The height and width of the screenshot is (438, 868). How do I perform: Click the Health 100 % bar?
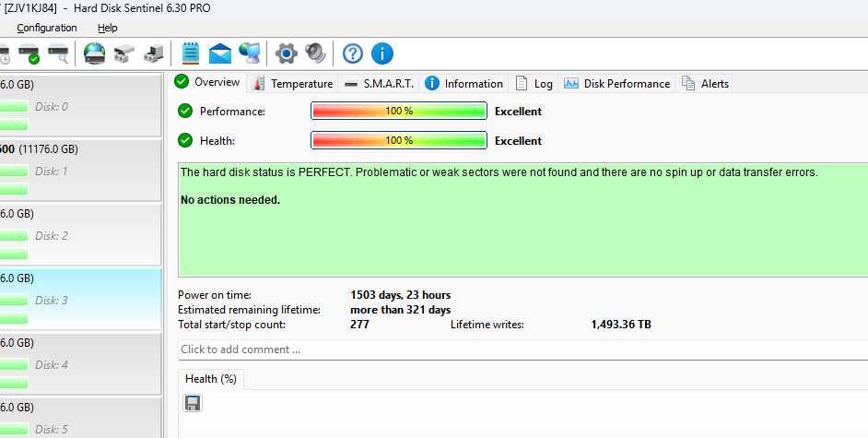(x=399, y=141)
